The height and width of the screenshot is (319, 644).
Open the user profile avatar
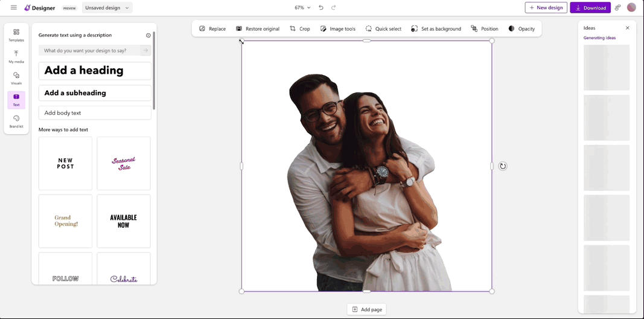point(631,7)
